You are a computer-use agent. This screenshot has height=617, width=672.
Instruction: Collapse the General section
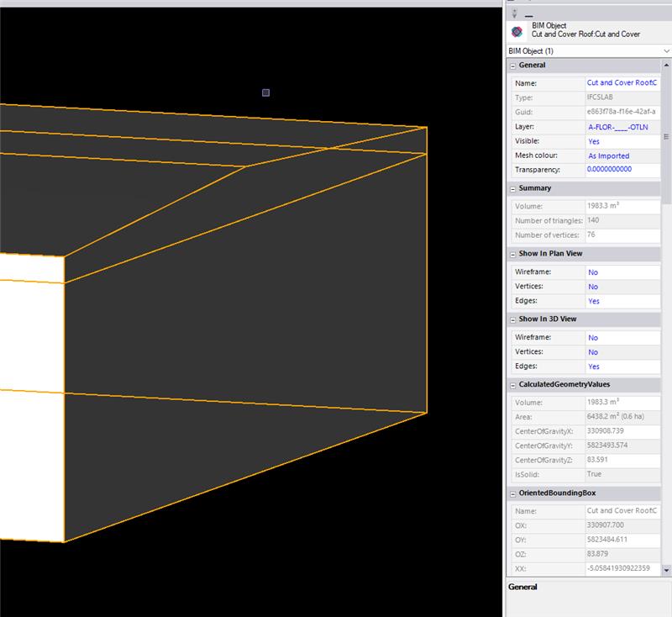pos(512,66)
